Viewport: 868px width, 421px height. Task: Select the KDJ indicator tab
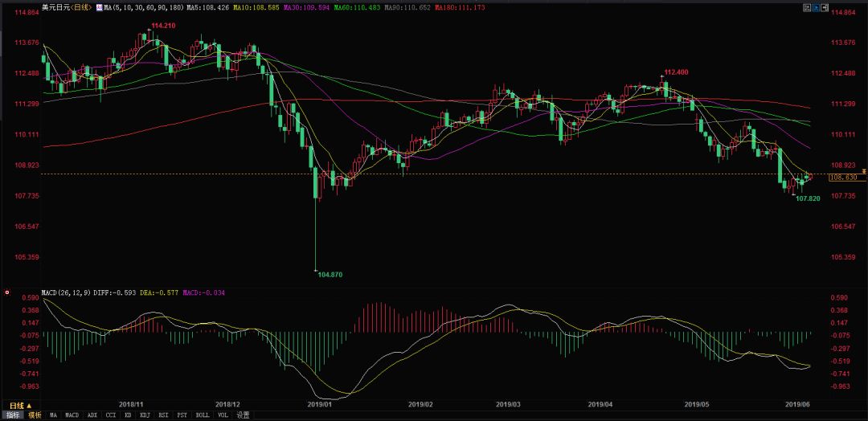pos(145,415)
